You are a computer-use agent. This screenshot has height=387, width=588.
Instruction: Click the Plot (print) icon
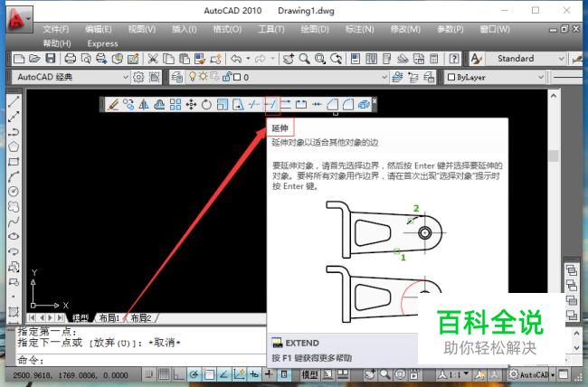[x=71, y=59]
